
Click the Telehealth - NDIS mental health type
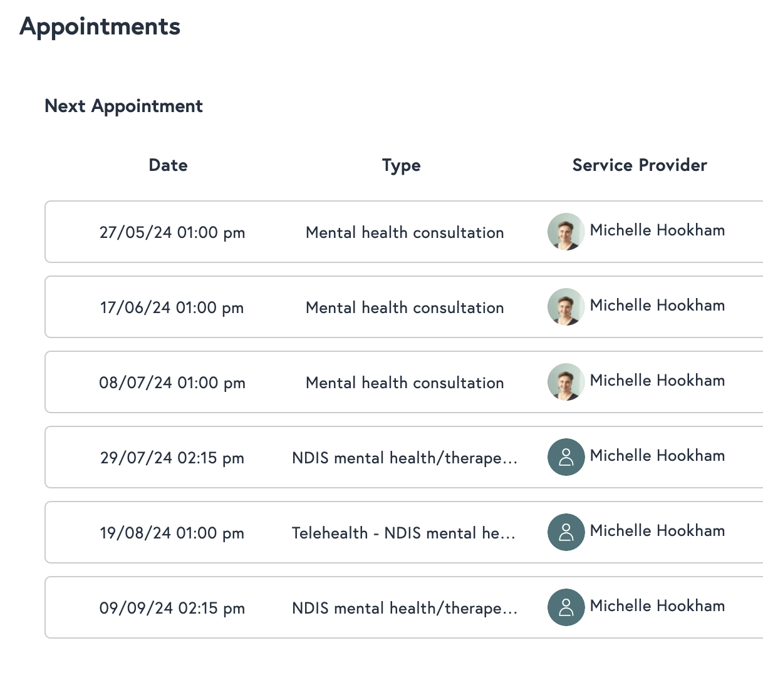(404, 533)
